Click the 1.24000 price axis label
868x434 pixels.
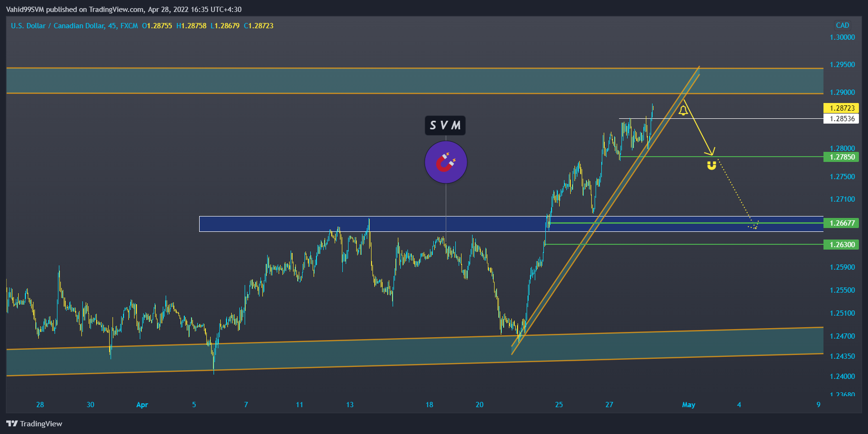click(x=842, y=377)
